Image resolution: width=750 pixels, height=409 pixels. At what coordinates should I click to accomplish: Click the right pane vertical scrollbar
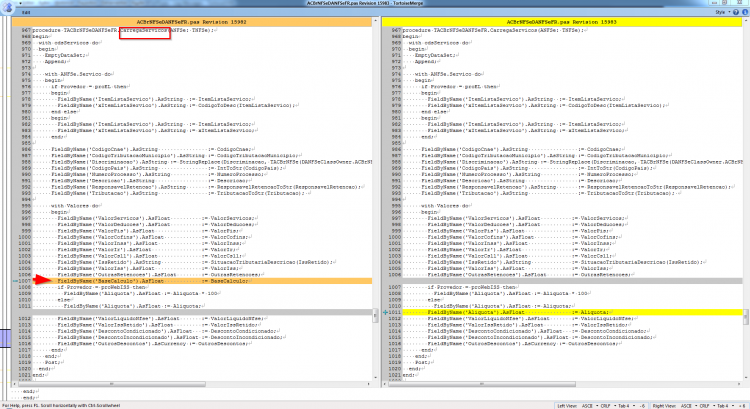click(746, 317)
